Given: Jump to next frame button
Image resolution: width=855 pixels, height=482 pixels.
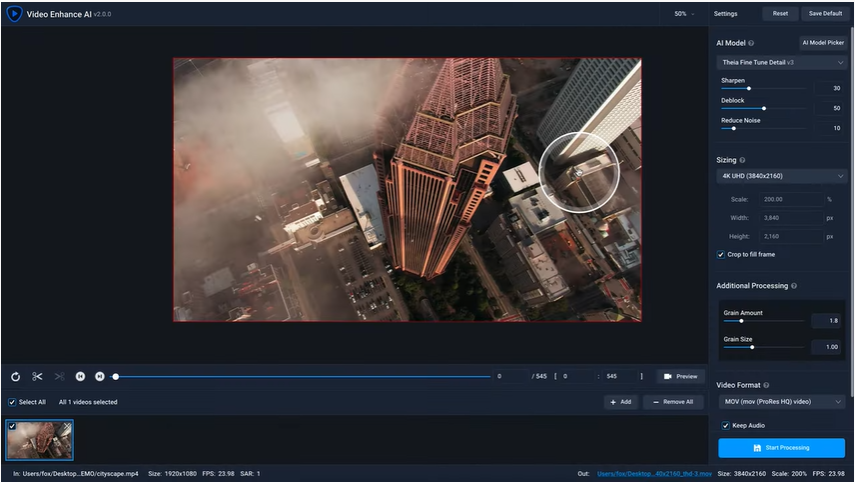Looking at the screenshot, I should pyautogui.click(x=100, y=376).
